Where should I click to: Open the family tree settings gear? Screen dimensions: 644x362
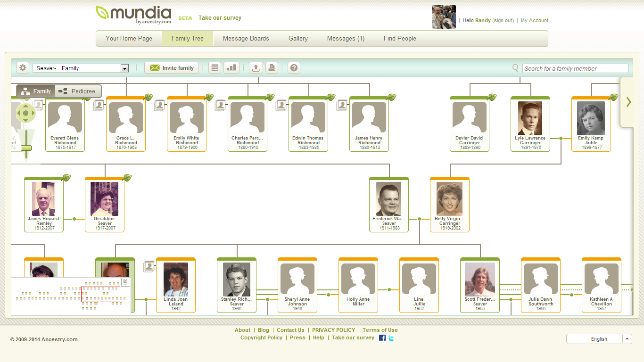click(x=22, y=67)
